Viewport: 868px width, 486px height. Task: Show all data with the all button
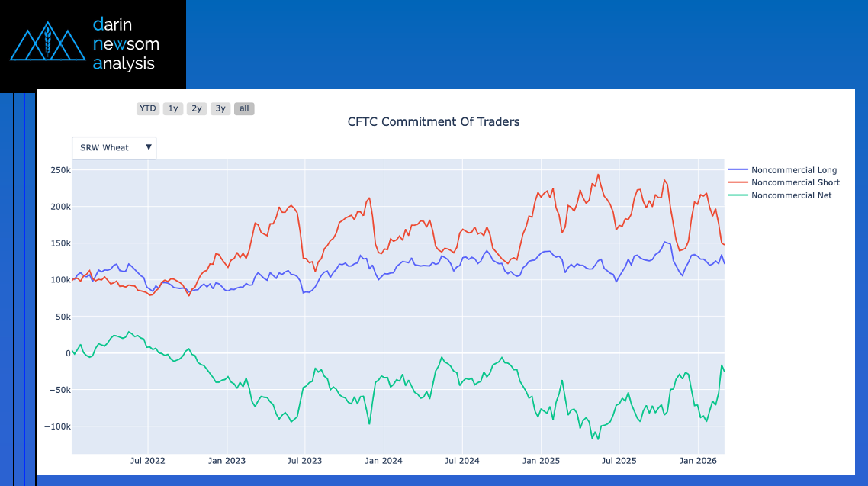(x=244, y=108)
